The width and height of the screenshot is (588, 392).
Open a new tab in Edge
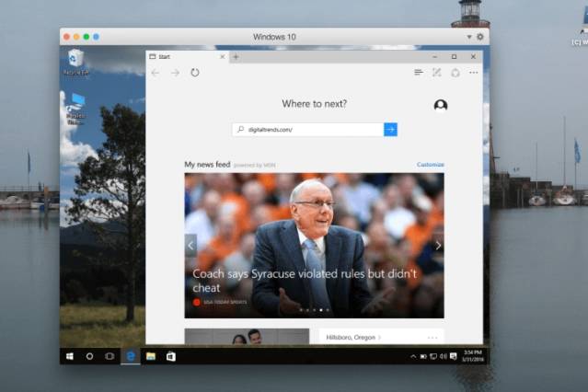click(236, 57)
